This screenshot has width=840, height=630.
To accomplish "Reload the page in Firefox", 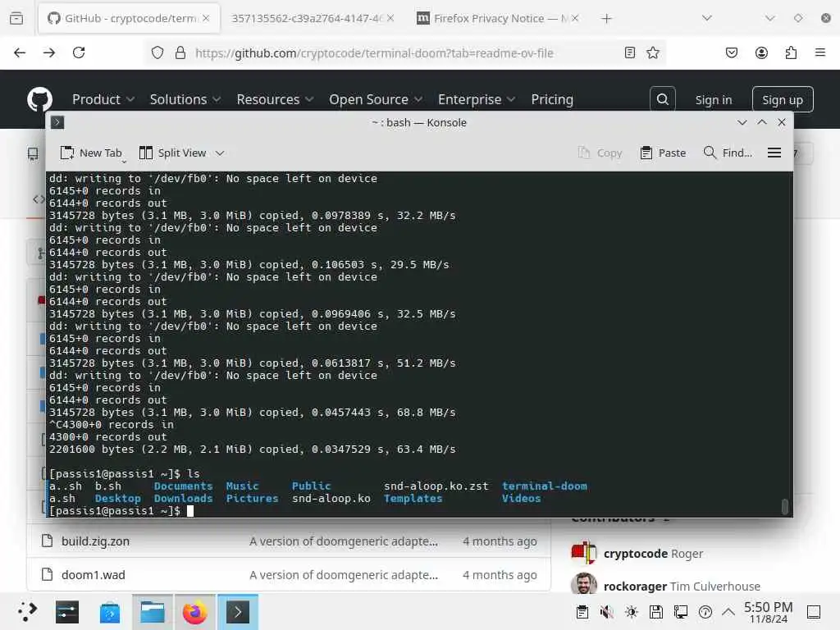I will point(79,52).
